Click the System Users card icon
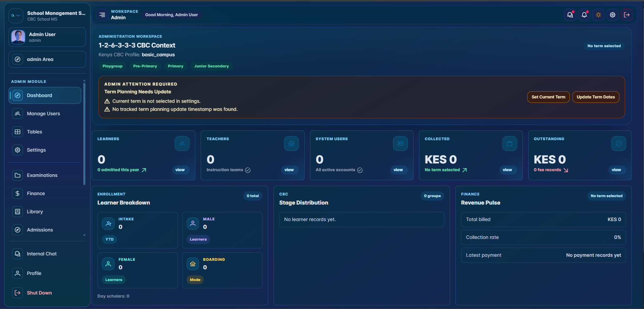644x309 pixels. point(400,144)
